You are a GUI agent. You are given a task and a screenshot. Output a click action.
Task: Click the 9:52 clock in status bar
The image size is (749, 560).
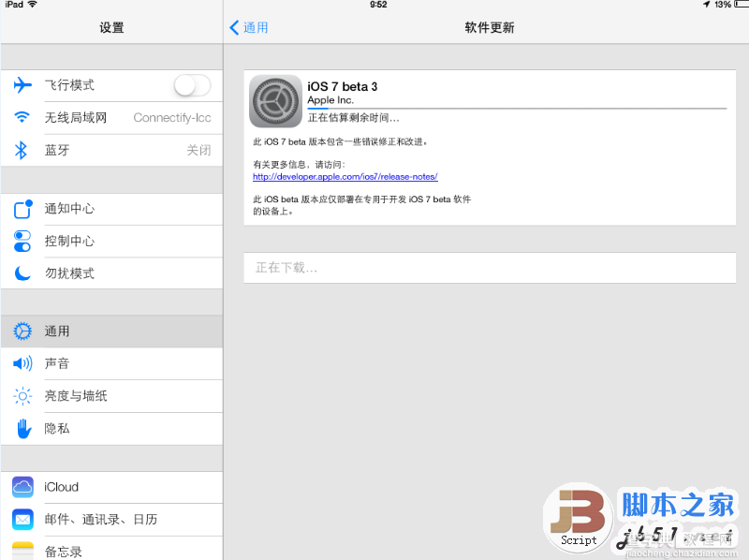[378, 5]
